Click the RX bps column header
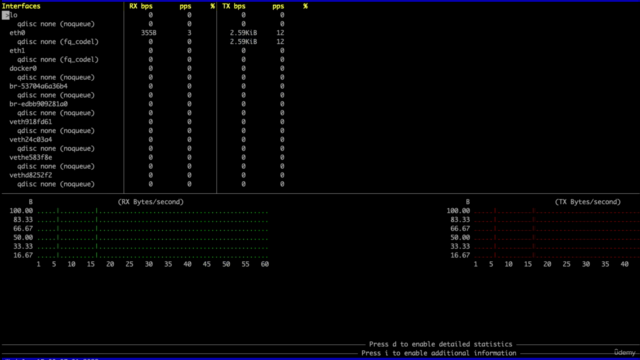The height and width of the screenshot is (360, 640). [x=141, y=6]
